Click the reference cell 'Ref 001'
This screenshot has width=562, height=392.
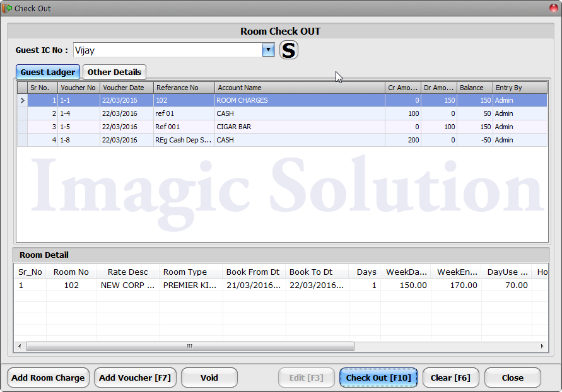click(184, 127)
